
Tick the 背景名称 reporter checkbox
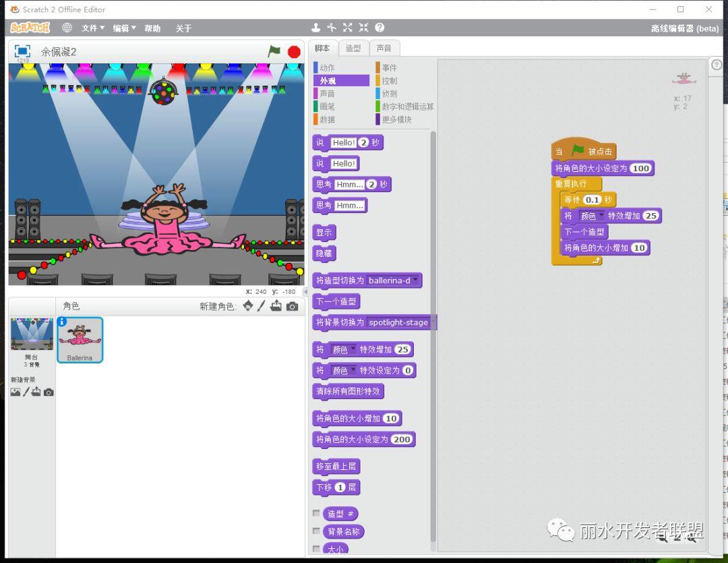click(317, 531)
